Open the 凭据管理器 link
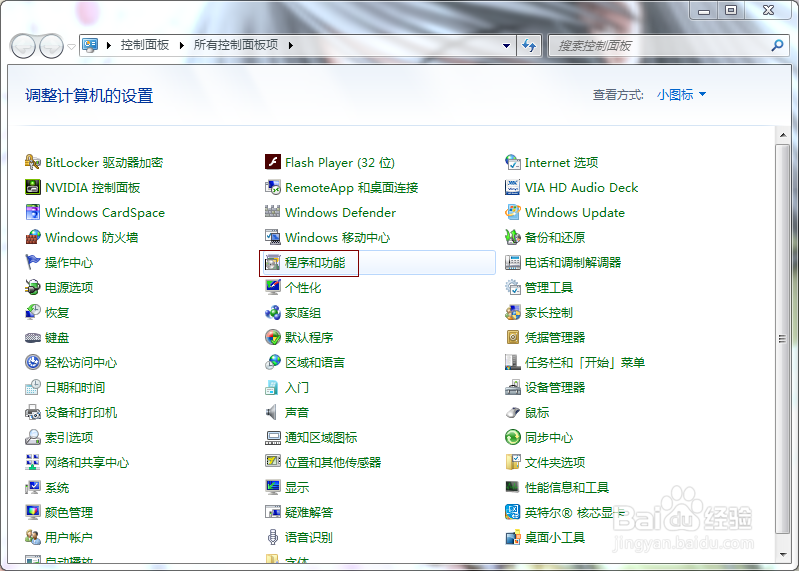 555,337
